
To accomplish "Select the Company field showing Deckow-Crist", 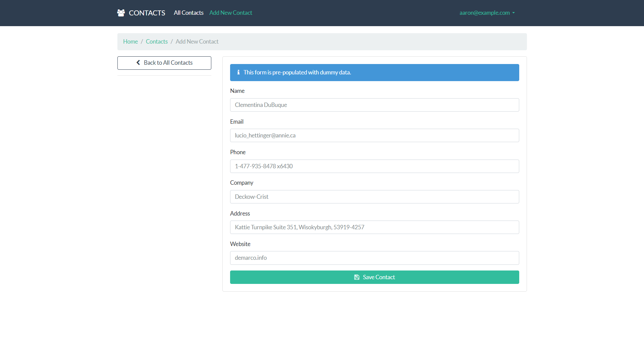I will (x=374, y=197).
